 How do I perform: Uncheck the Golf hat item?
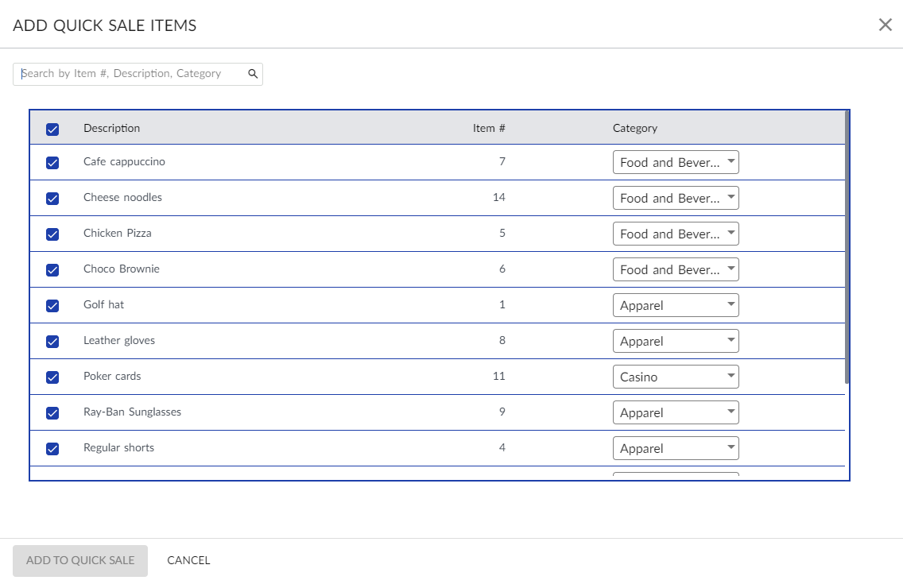(x=52, y=305)
